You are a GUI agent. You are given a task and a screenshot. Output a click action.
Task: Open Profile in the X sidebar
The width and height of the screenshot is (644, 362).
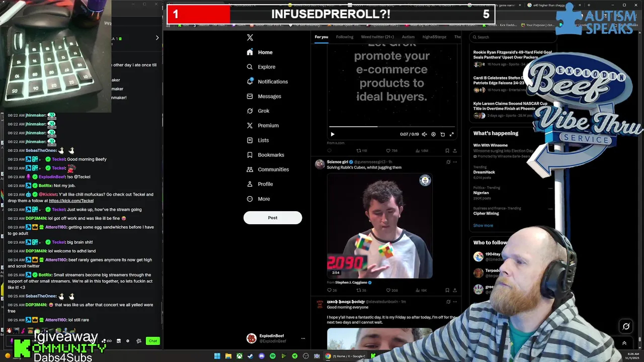click(x=260, y=184)
